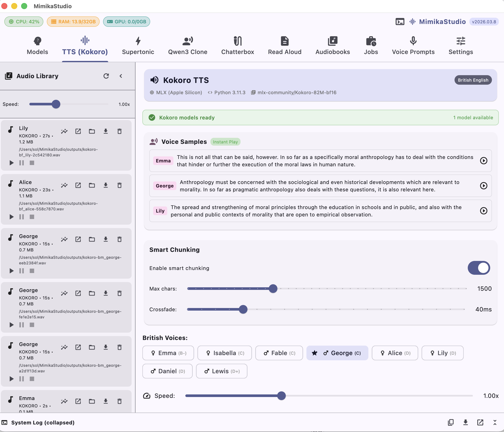Show Lily audio file in folder
This screenshot has width=504, height=432.
pyautogui.click(x=92, y=132)
